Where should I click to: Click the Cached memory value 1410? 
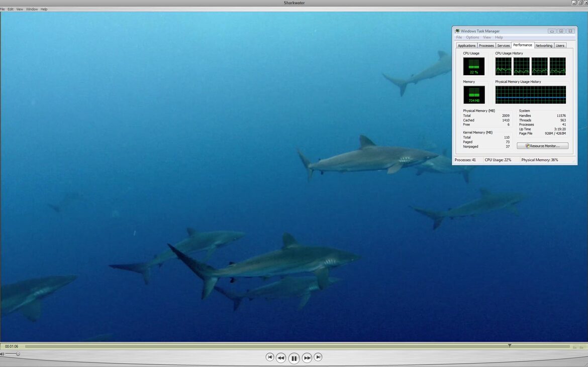coord(506,120)
